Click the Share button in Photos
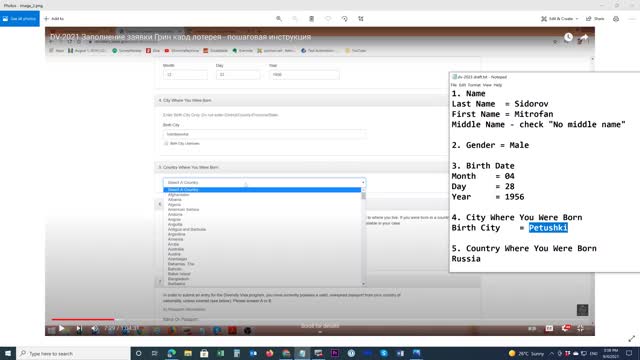640x360 pixels. pos(595,19)
